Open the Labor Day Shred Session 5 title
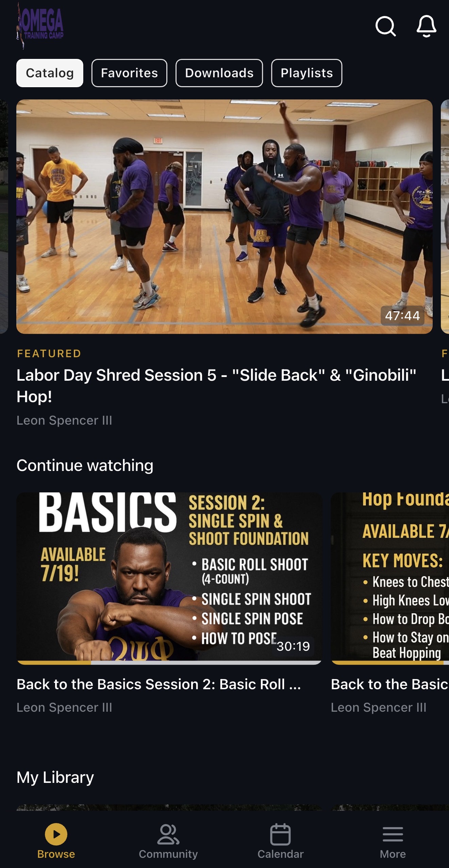 216,386
